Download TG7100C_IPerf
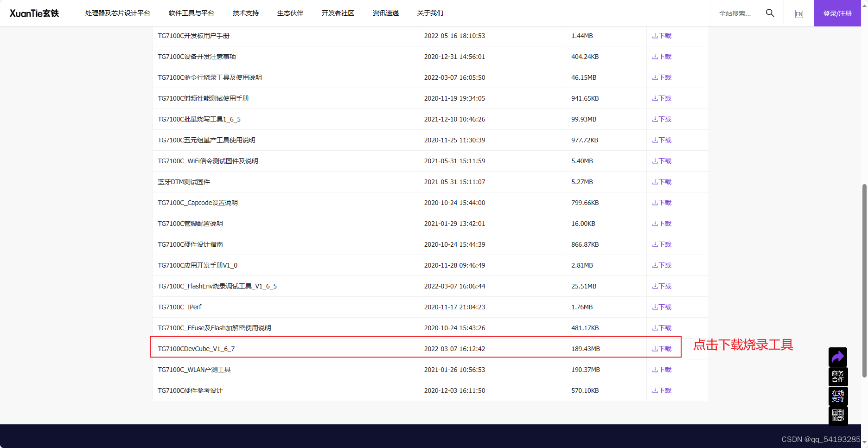This screenshot has width=868, height=448. coord(662,307)
